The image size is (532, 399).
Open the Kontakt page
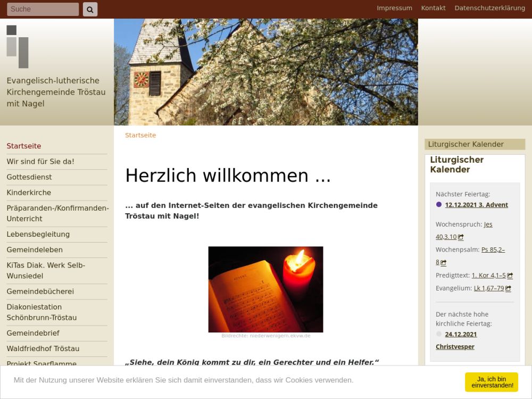(x=433, y=8)
